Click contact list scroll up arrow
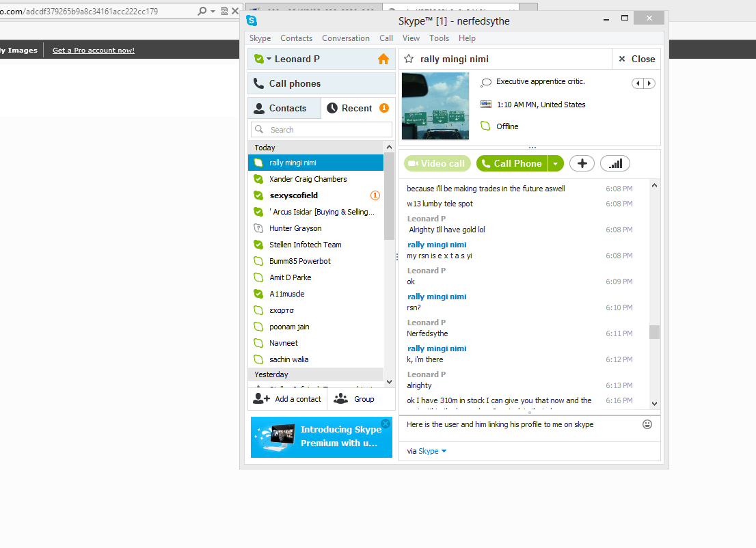 point(389,147)
